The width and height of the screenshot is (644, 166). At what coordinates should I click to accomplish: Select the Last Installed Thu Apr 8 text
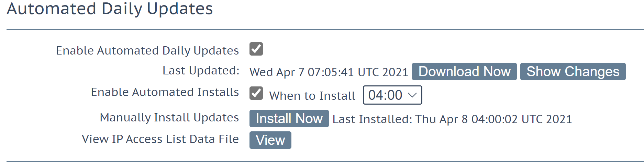tap(452, 119)
